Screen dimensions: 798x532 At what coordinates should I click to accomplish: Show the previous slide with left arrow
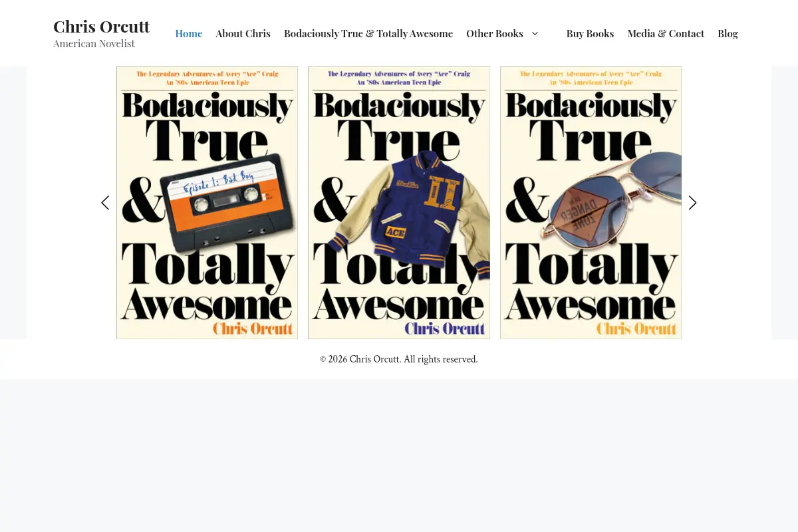[105, 203]
